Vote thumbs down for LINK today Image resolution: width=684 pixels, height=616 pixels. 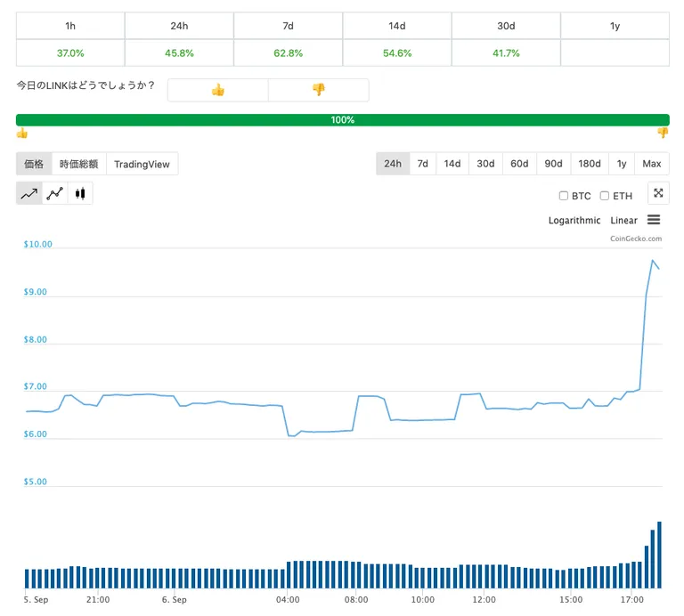tap(319, 90)
